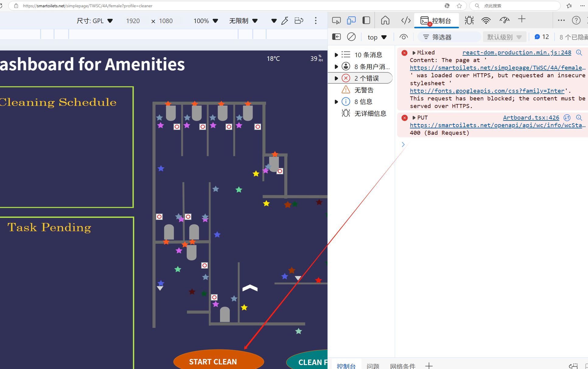Open the favorites star-list icon
This screenshot has height=369, width=588.
coord(569,6)
